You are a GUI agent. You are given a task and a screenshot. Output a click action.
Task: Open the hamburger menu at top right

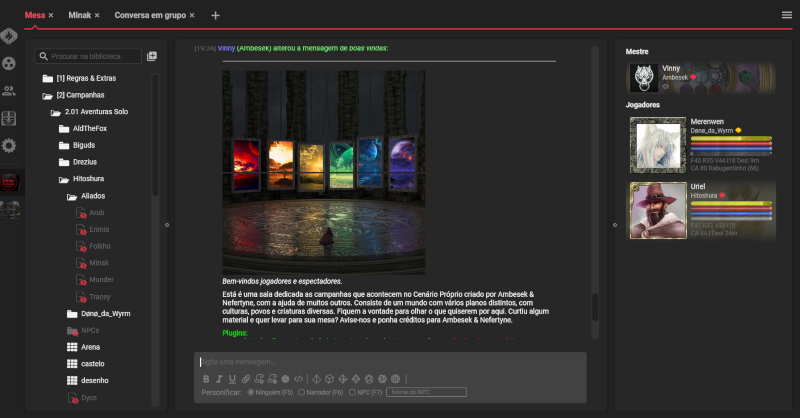(x=787, y=15)
